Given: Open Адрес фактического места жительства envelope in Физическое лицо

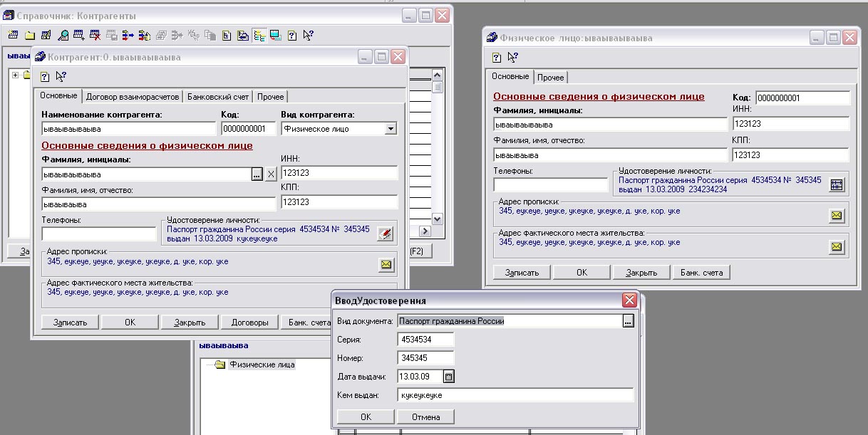Looking at the screenshot, I should [x=837, y=246].
